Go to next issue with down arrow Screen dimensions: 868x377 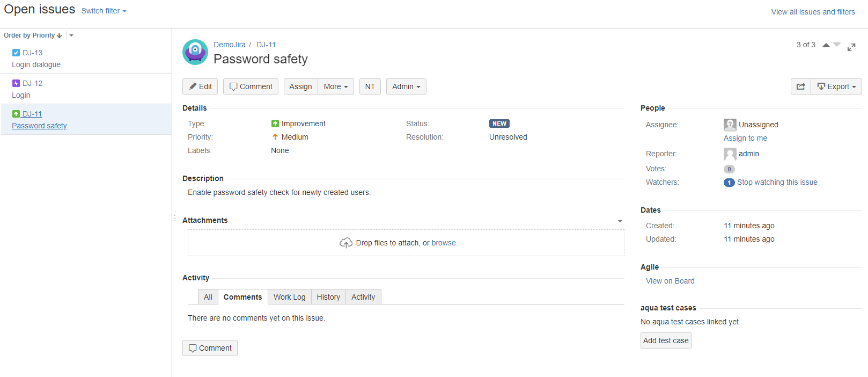(x=837, y=45)
